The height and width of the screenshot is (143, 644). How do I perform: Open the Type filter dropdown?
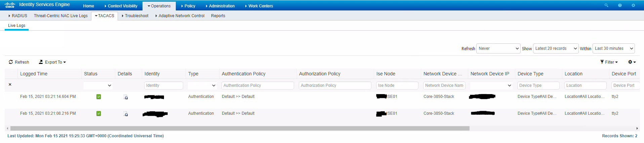pyautogui.click(x=202, y=85)
